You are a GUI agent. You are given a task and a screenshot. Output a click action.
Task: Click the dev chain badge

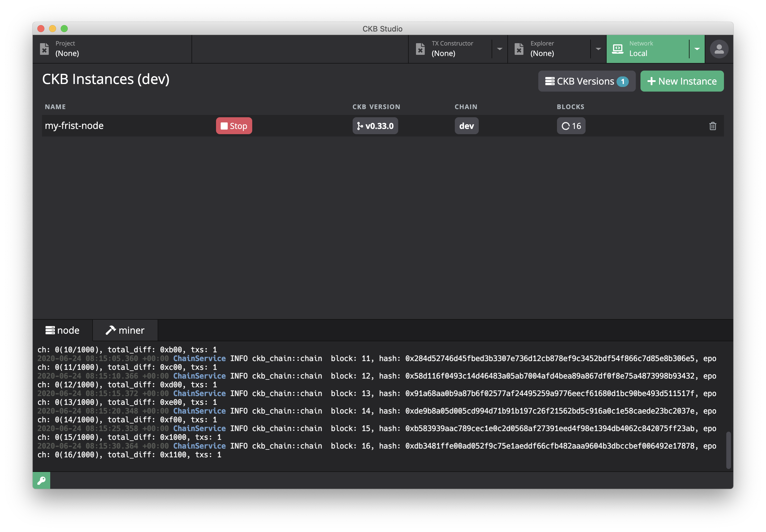[x=466, y=126]
